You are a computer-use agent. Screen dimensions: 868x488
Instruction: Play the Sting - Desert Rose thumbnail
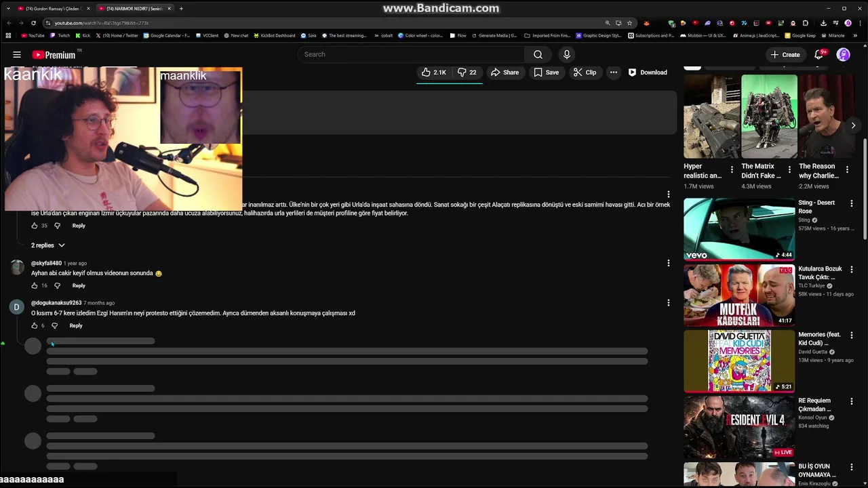pyautogui.click(x=739, y=229)
